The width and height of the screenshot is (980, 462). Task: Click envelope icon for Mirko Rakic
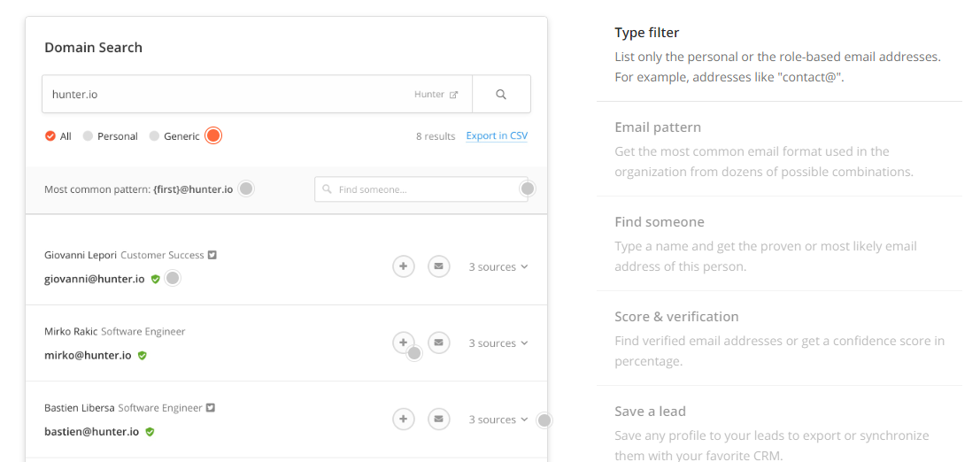pyautogui.click(x=439, y=343)
